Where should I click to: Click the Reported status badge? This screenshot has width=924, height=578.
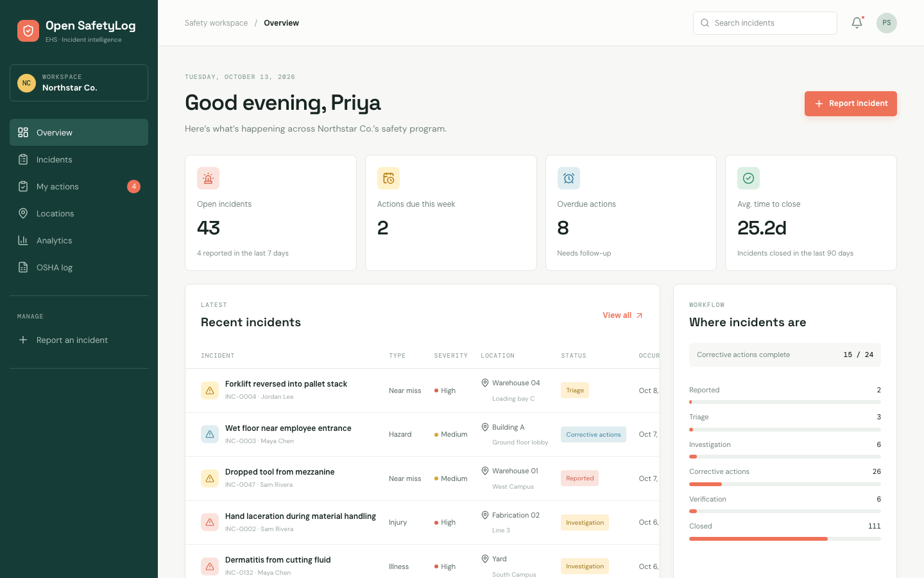[580, 478]
